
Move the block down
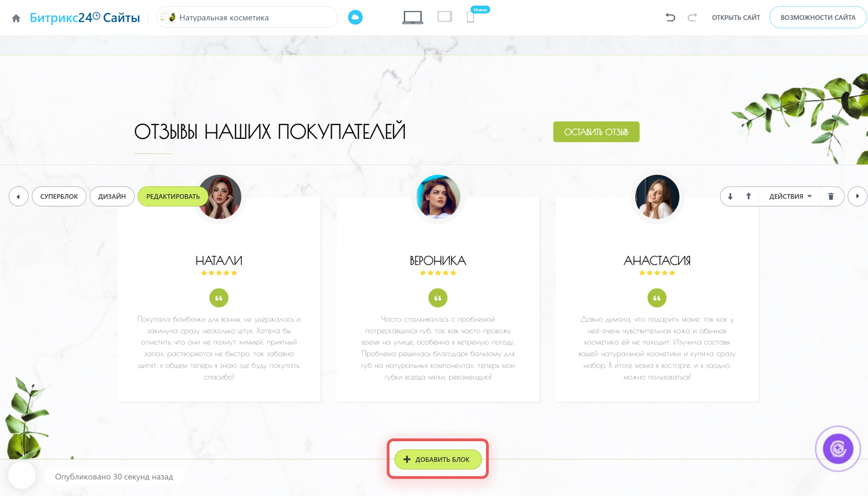point(730,196)
